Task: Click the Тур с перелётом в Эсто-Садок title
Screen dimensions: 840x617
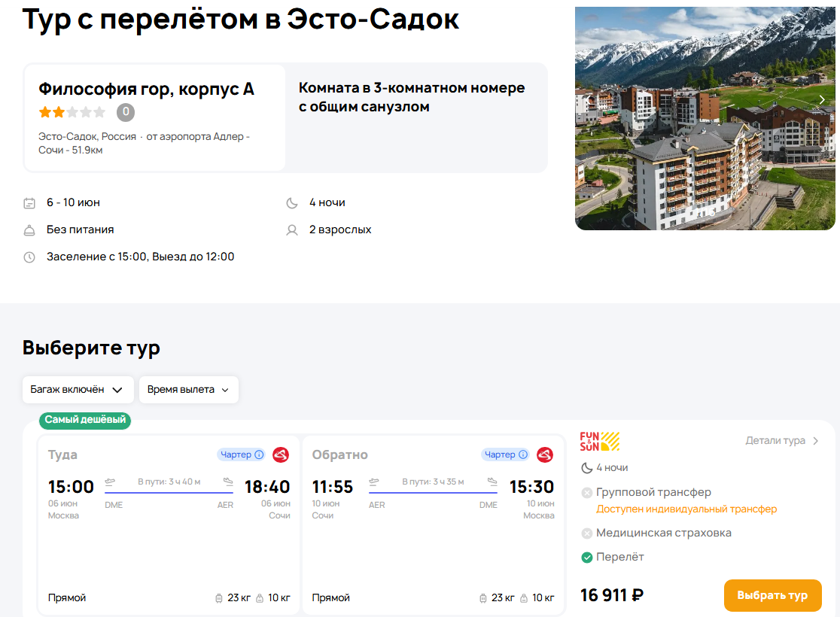Action: [241, 20]
